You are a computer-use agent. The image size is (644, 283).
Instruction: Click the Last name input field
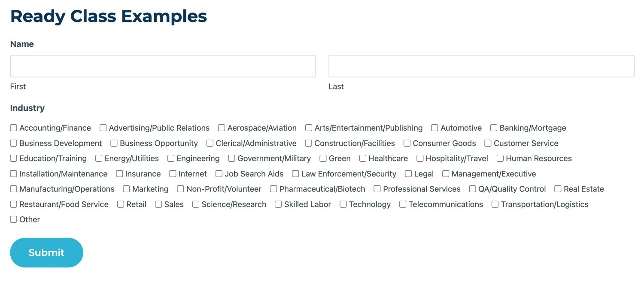(x=481, y=66)
